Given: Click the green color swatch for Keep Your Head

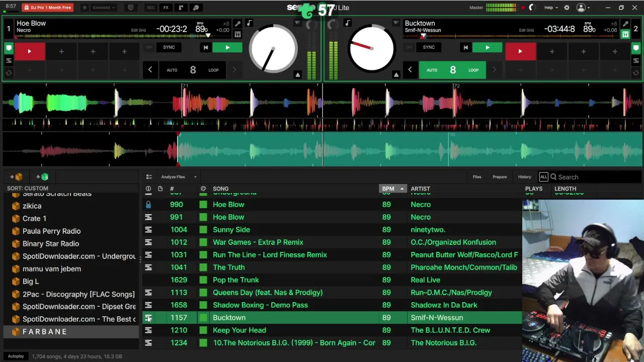Looking at the screenshot, I should coord(203,330).
